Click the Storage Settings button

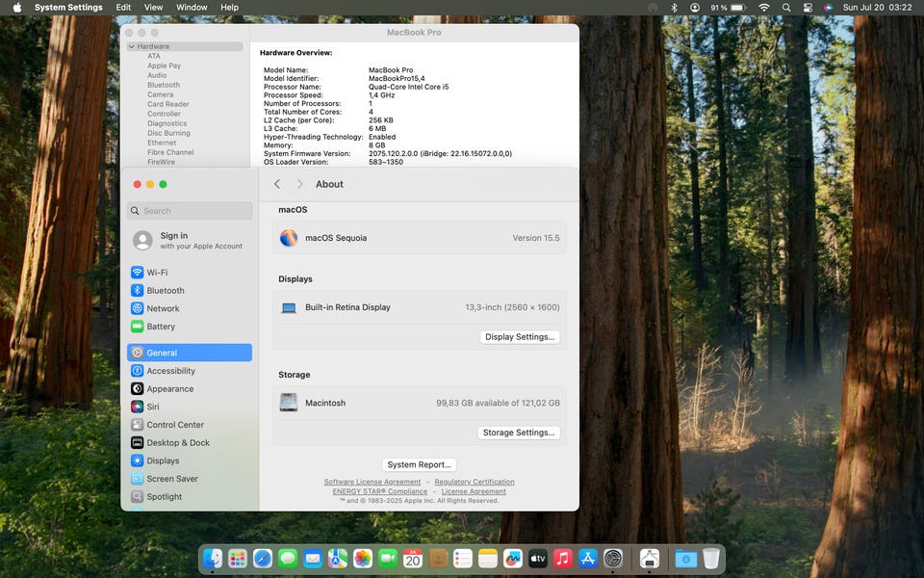pyautogui.click(x=519, y=433)
